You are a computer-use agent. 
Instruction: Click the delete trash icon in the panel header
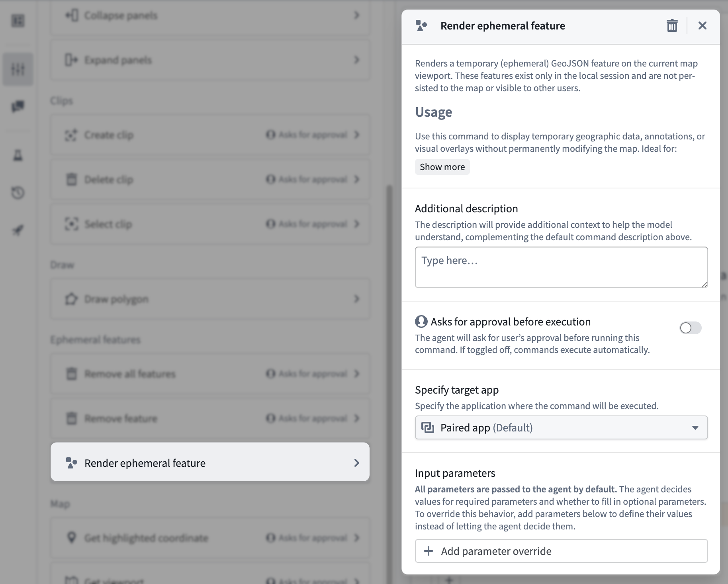[x=672, y=25]
